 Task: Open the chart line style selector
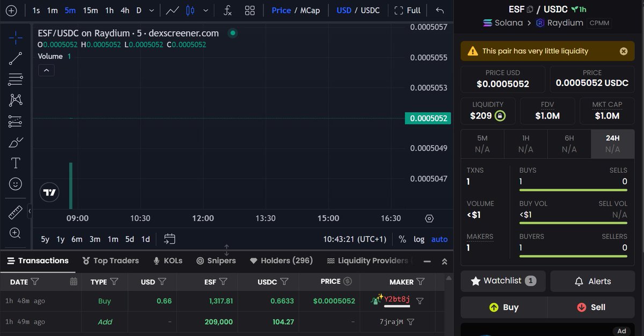173,10
